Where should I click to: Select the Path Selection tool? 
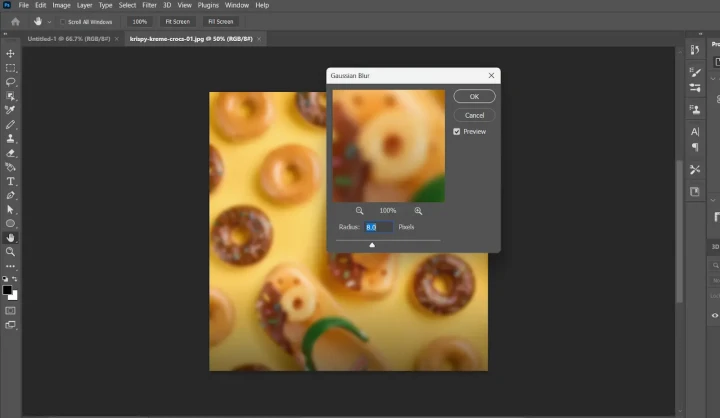10,209
